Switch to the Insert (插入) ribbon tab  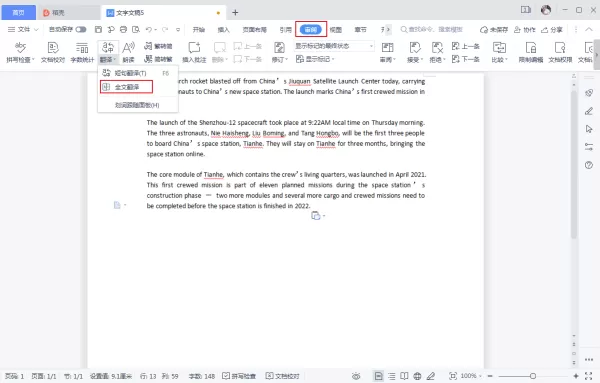[223, 29]
